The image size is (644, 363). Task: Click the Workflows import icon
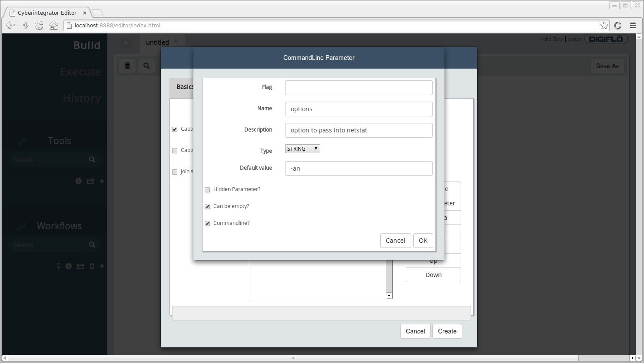pyautogui.click(x=59, y=266)
